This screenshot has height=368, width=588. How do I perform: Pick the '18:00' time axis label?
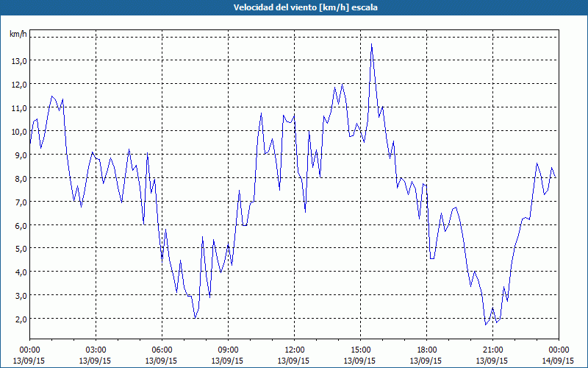coord(427,350)
